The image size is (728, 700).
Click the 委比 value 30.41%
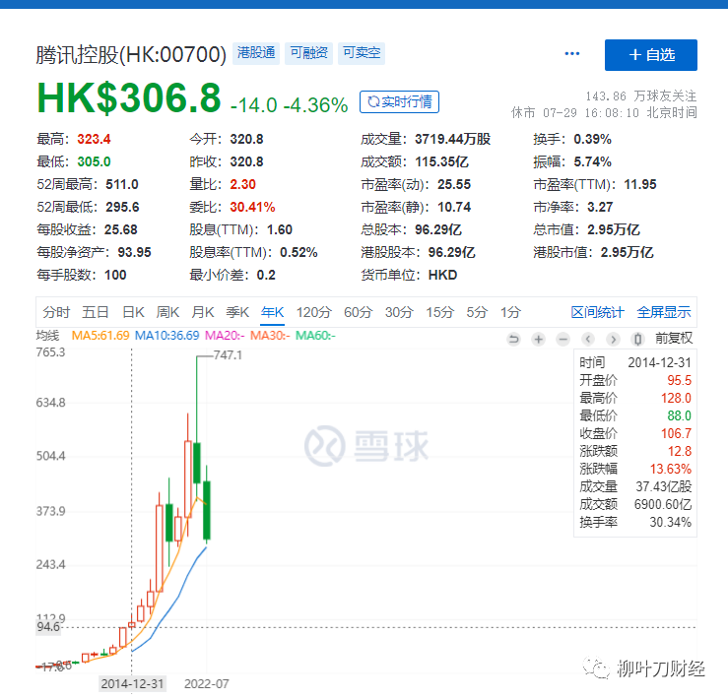pos(252,207)
